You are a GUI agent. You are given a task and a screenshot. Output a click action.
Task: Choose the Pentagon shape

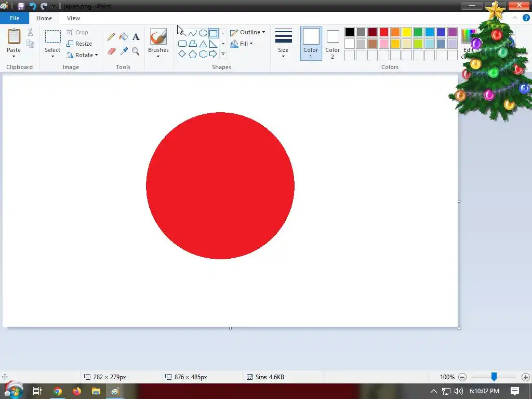pos(193,54)
